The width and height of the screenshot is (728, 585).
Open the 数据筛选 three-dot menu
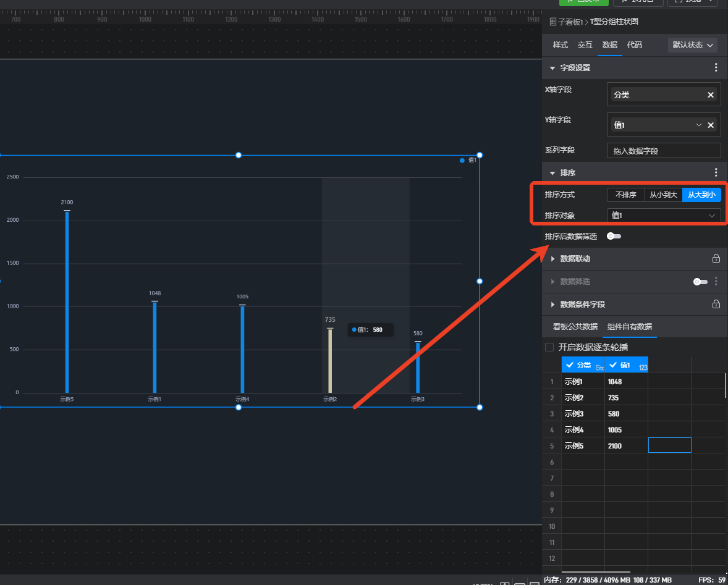[716, 281]
